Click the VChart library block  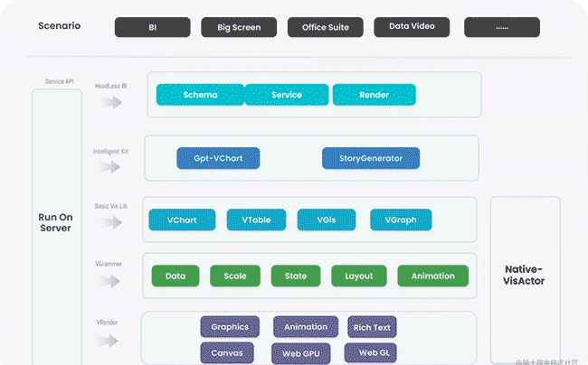point(182,220)
